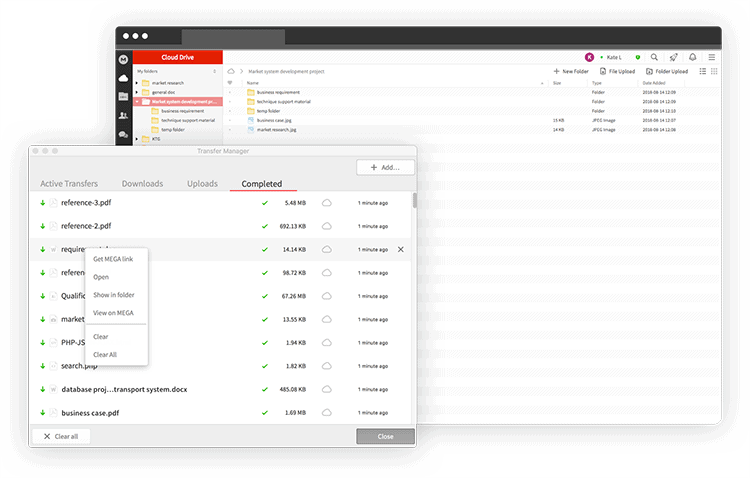Image resolution: width=750 pixels, height=478 pixels.
Task: Click File Upload button
Action: (x=618, y=71)
